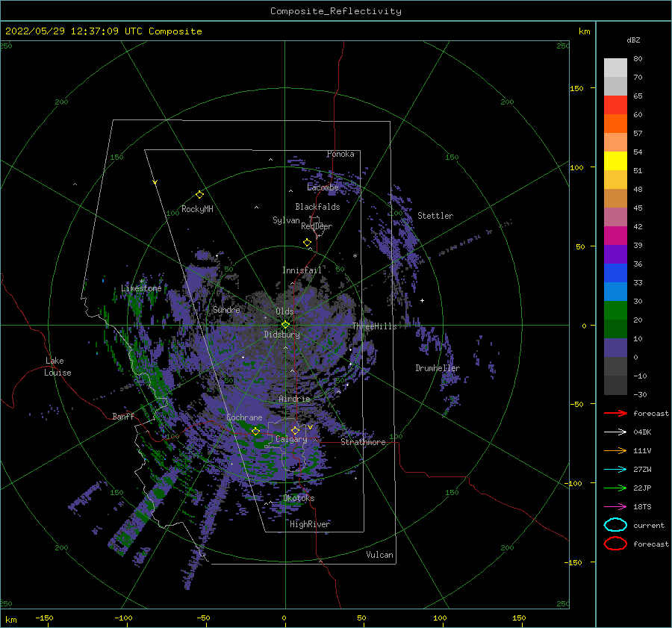Image resolution: width=672 pixels, height=628 pixels.
Task: Click the red forecast ellipse icon
Action: pyautogui.click(x=615, y=544)
